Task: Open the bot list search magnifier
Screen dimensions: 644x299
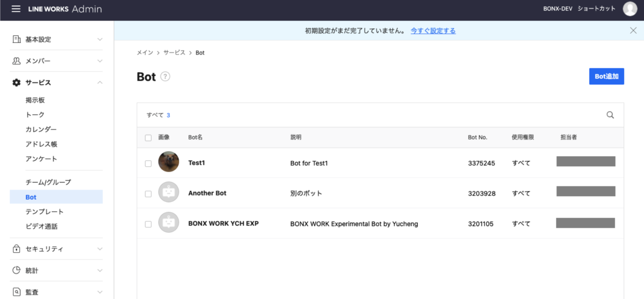Action: pyautogui.click(x=610, y=115)
